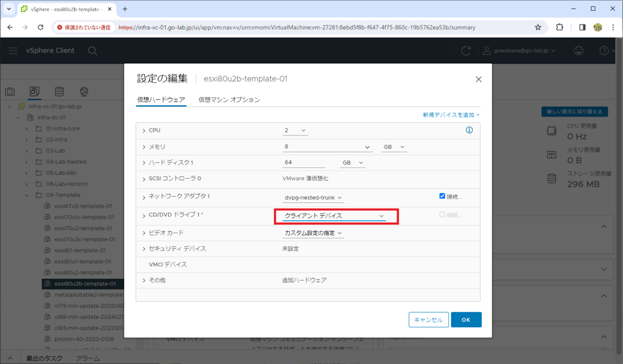The width and height of the screenshot is (623, 364).
Task: Toggle CD/DVD ドライブ 1 接続 checkbox
Action: [x=442, y=214]
